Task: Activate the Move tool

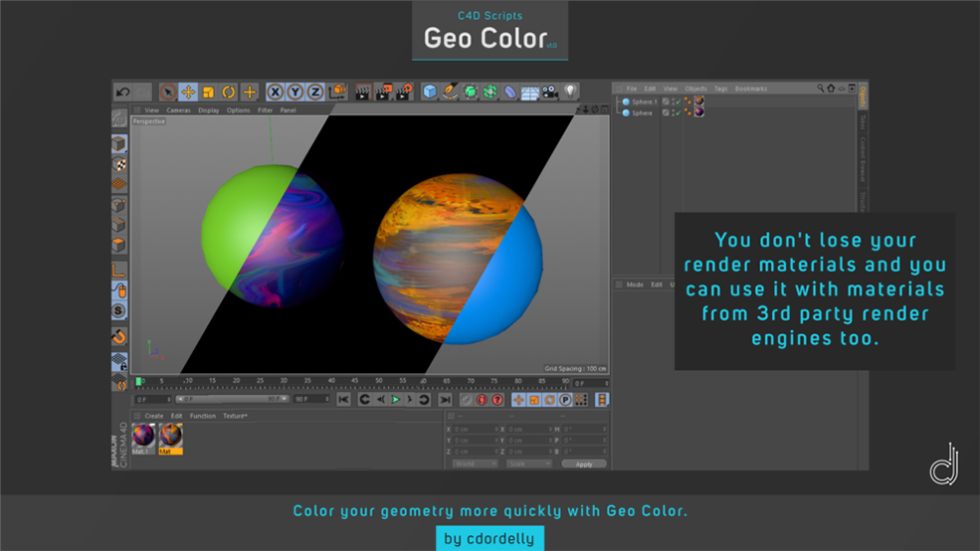Action: (x=188, y=92)
